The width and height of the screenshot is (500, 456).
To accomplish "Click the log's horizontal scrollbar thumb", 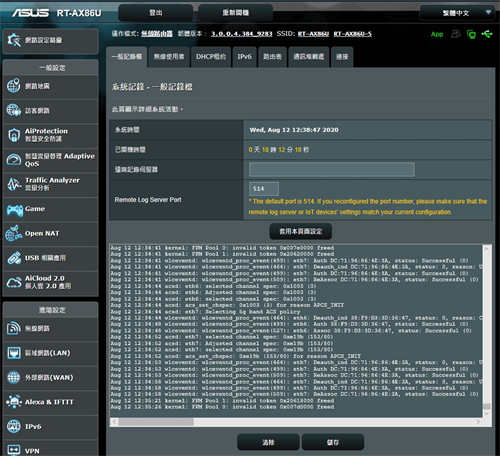I will [x=156, y=422].
